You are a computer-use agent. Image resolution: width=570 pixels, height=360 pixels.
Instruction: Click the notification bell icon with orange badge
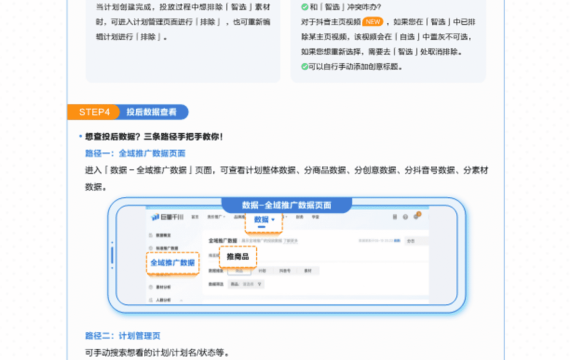pyautogui.click(x=417, y=216)
